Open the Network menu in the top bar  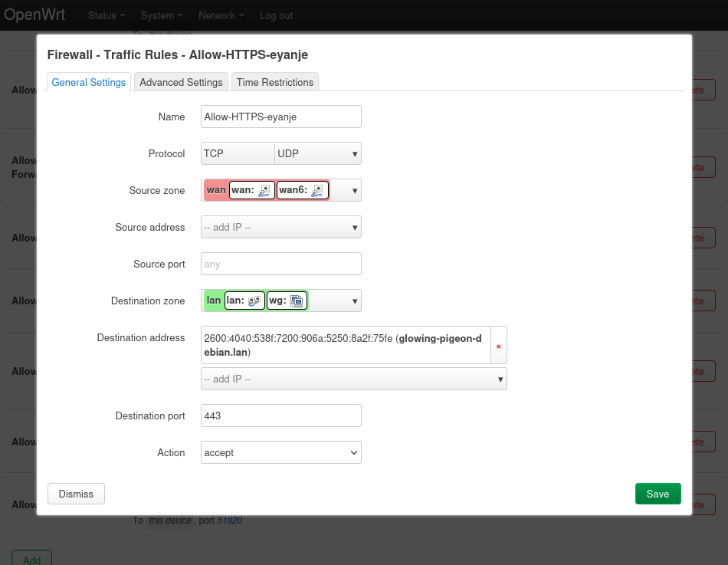coord(221,16)
